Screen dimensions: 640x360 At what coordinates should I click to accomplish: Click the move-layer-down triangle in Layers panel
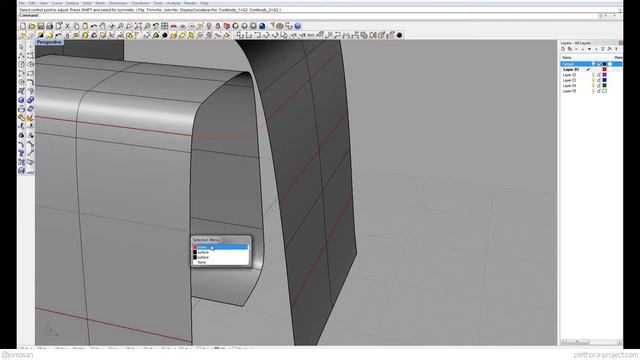[589, 49]
